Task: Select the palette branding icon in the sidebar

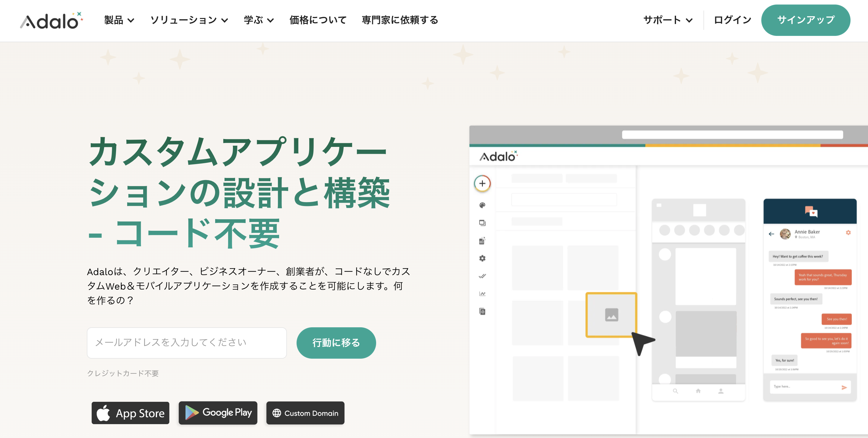Action: point(482,205)
